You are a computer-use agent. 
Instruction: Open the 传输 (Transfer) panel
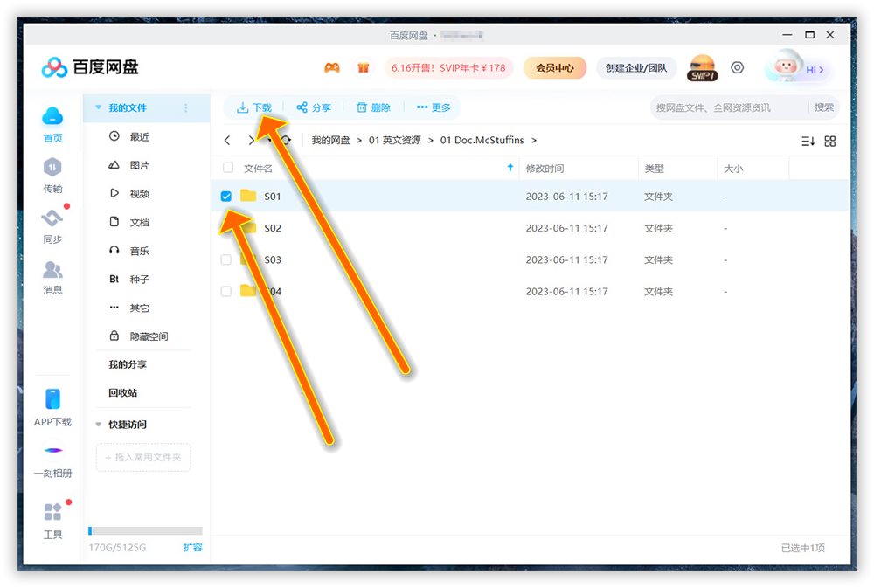click(x=52, y=174)
